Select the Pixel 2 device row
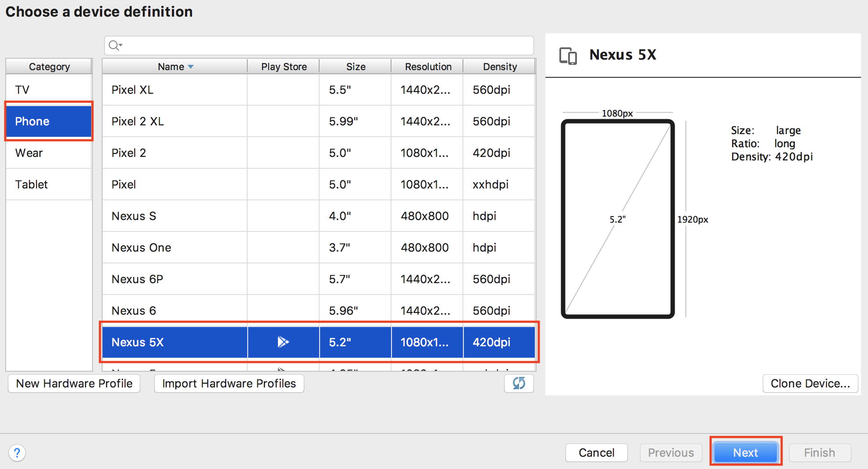The height and width of the screenshot is (469, 868). pos(319,153)
